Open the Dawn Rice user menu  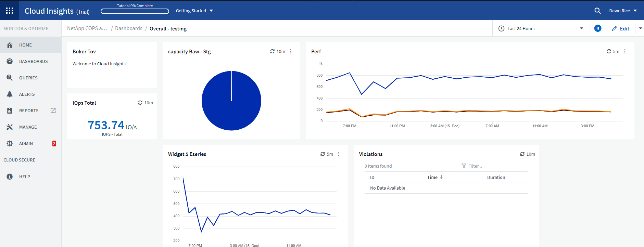[x=623, y=11]
